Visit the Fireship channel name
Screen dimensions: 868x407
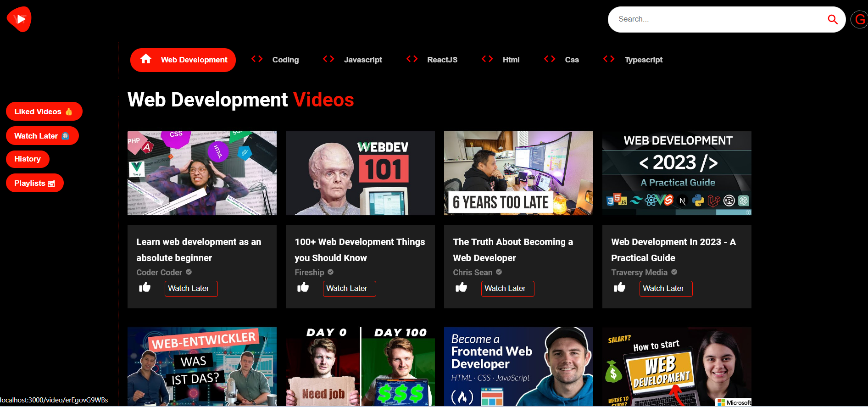309,273
